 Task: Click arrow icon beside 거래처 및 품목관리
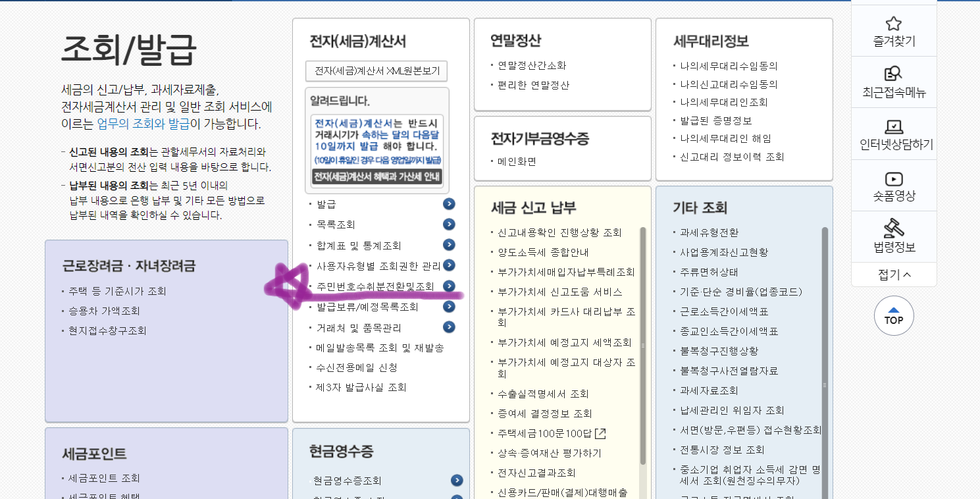point(449,327)
